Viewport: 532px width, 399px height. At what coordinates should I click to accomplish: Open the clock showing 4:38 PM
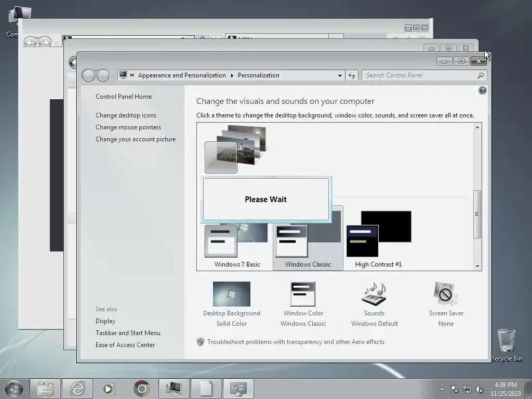click(x=506, y=389)
